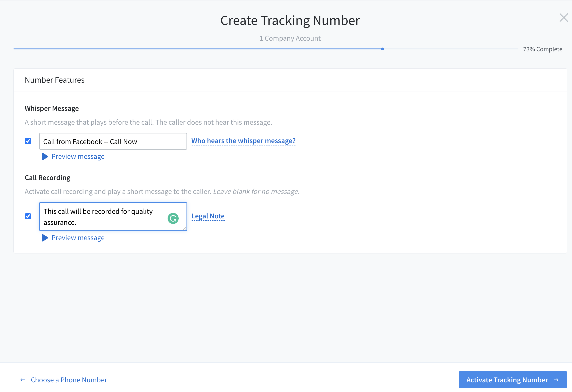Click the progress bar marker dot
The image size is (572, 392).
point(382,49)
